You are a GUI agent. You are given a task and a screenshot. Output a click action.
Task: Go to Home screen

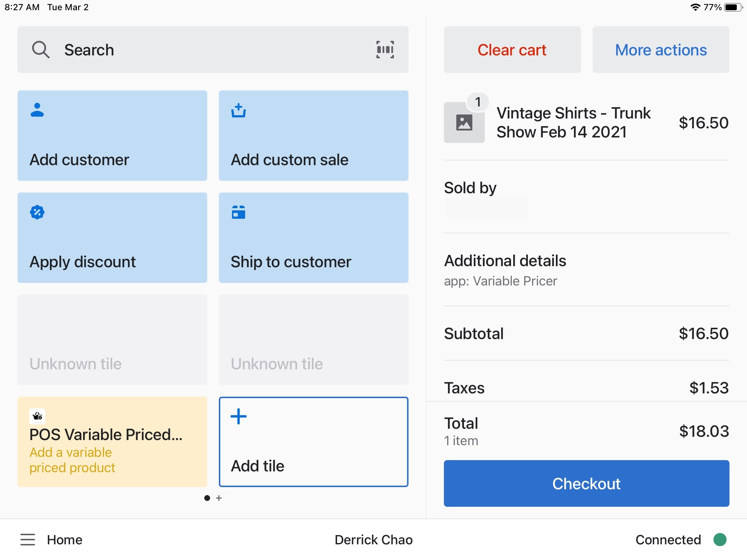click(64, 540)
